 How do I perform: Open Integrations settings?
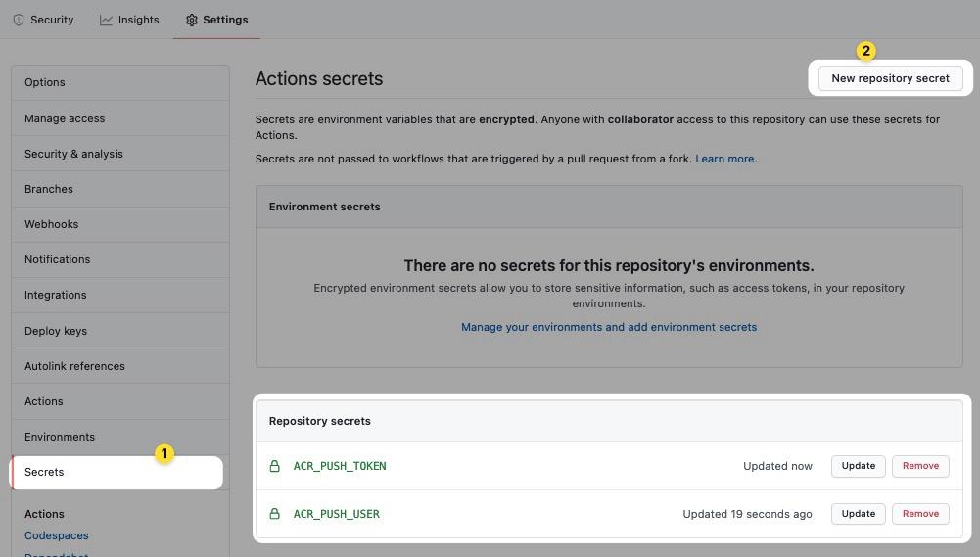[120, 295]
